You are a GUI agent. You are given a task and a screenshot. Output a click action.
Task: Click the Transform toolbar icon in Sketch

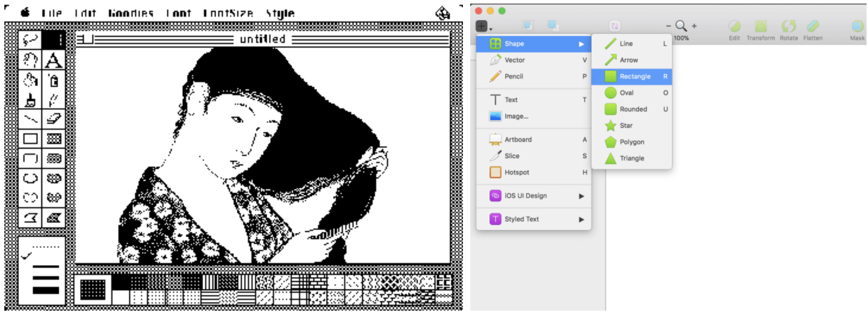coord(761,26)
